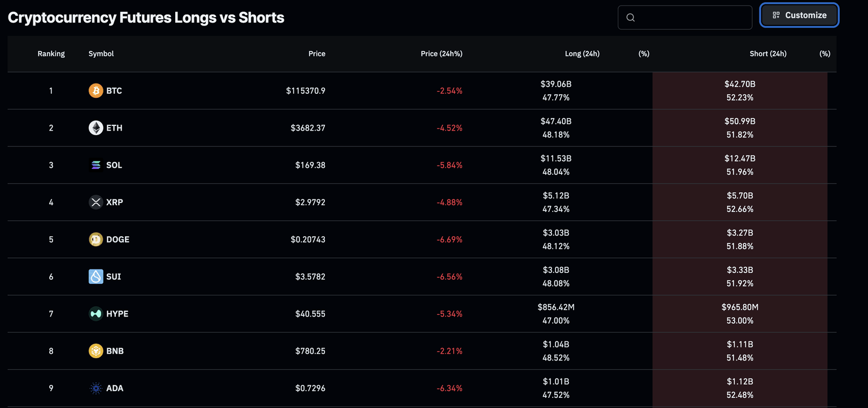Select the Symbol column header

coord(101,54)
